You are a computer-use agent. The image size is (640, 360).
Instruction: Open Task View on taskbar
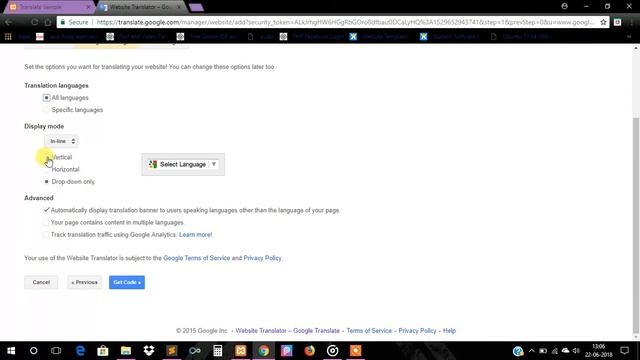(56, 351)
